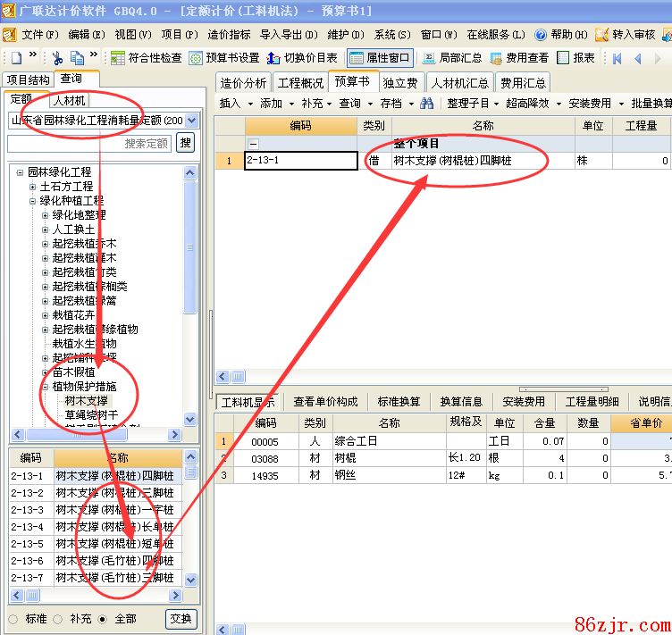Click the 交换 button
This screenshot has width=672, height=635.
coord(181,619)
